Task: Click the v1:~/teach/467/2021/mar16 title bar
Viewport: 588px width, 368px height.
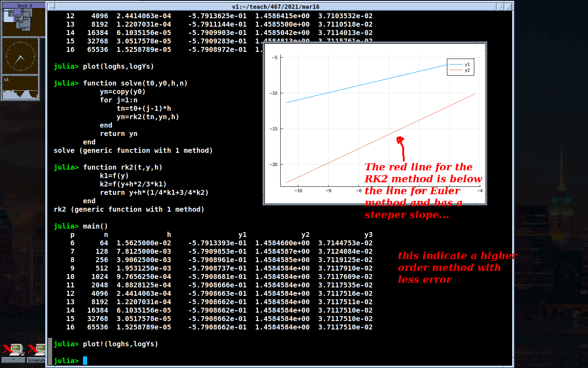Action: [x=275, y=7]
